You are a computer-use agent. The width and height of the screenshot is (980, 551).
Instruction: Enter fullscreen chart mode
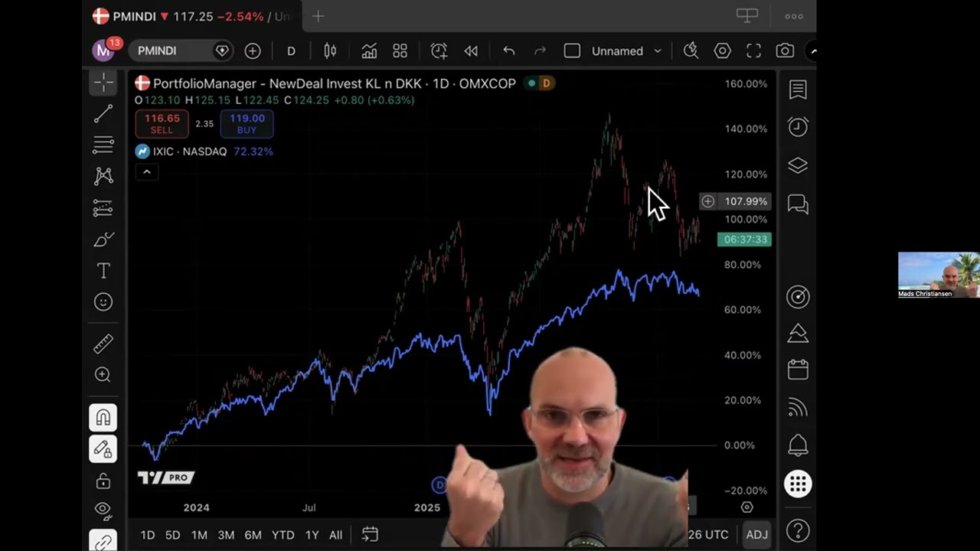coord(753,51)
